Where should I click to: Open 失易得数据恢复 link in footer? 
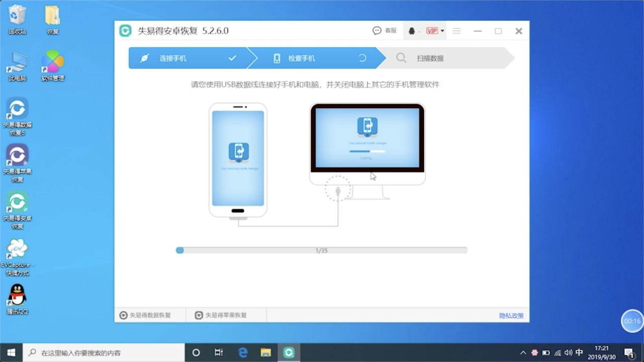[145, 315]
